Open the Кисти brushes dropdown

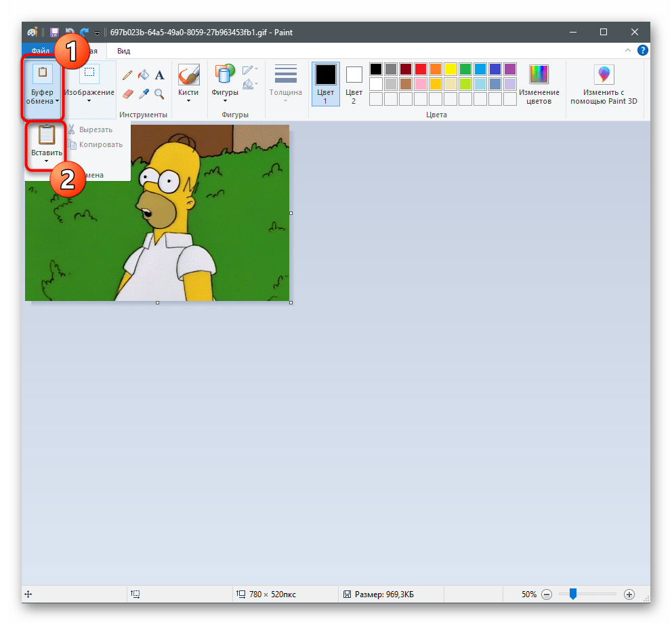click(x=188, y=85)
